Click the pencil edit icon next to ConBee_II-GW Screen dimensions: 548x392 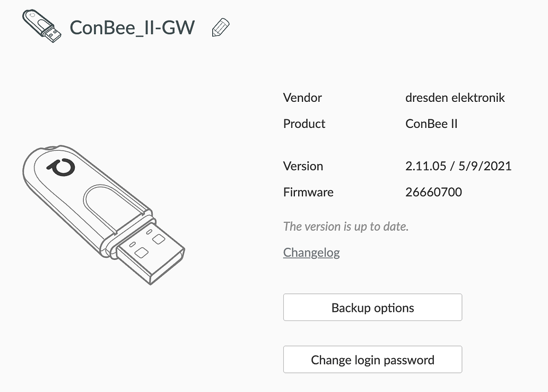[x=221, y=27]
